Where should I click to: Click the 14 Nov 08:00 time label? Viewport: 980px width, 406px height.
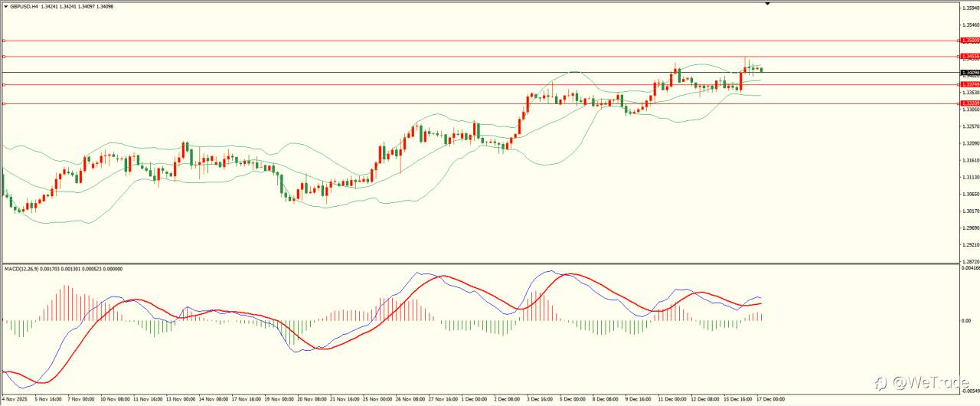coord(212,399)
